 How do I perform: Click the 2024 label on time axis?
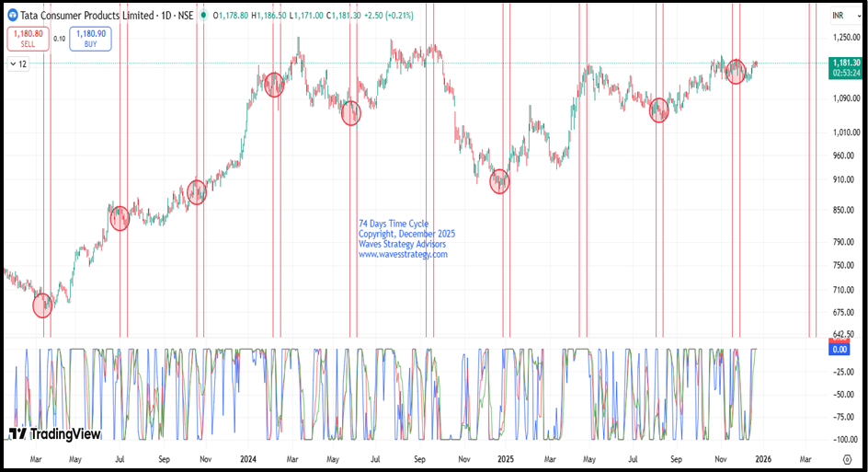tap(248, 459)
